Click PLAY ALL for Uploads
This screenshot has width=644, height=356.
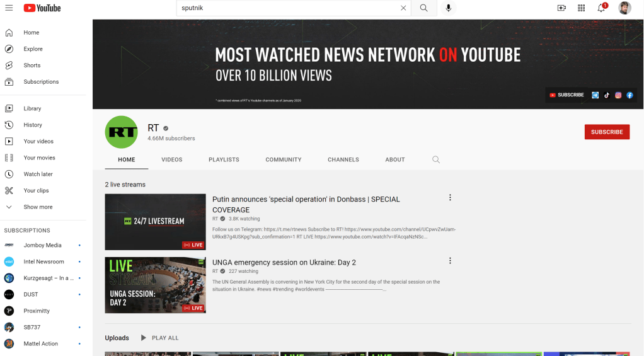(160, 338)
